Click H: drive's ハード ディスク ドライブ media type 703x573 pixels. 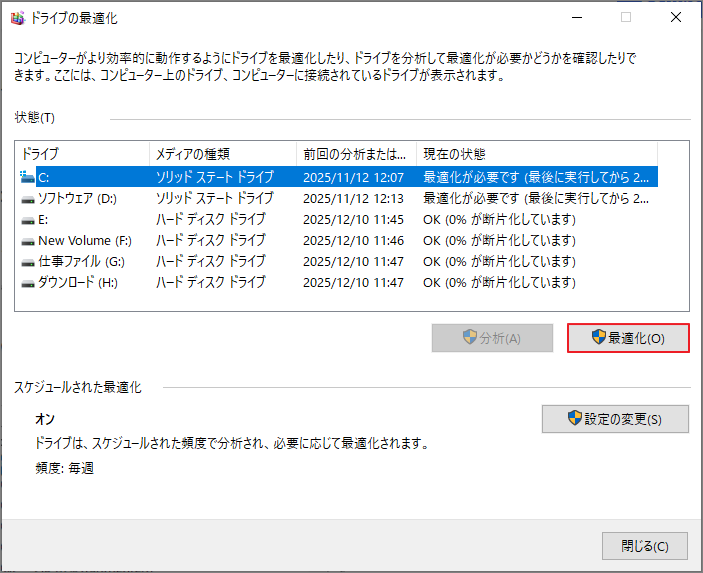pos(211,282)
